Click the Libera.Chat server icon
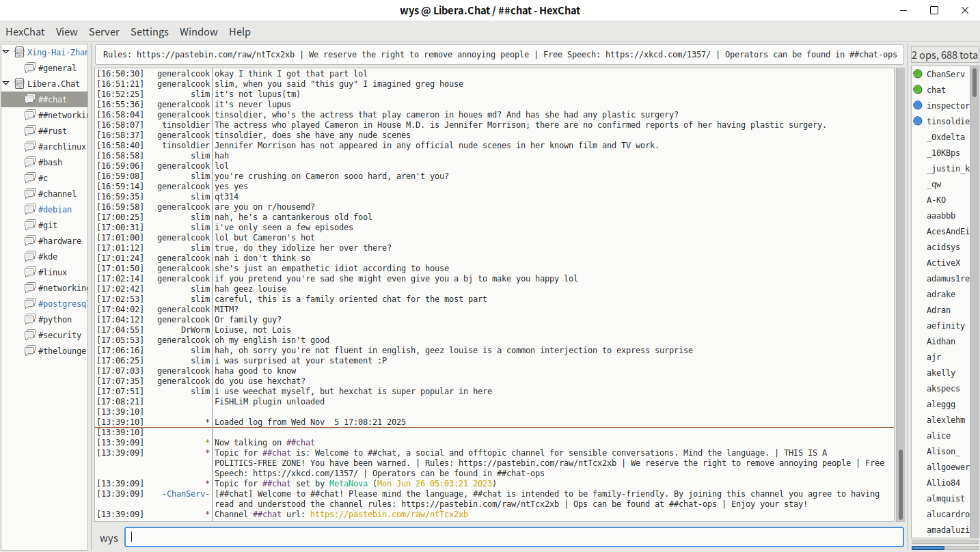980x552 pixels. point(19,83)
